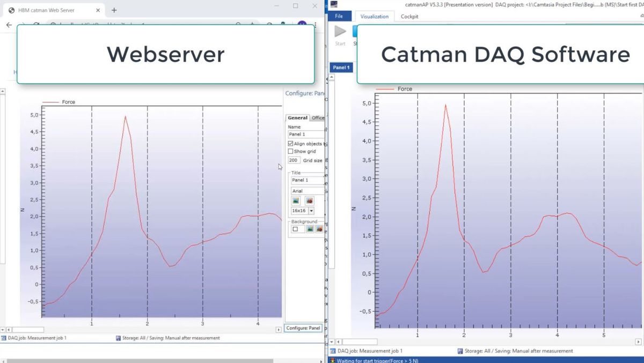The height and width of the screenshot is (363, 644).
Task: Click the Storage disk icon in catman status bar
Action: pos(460,351)
